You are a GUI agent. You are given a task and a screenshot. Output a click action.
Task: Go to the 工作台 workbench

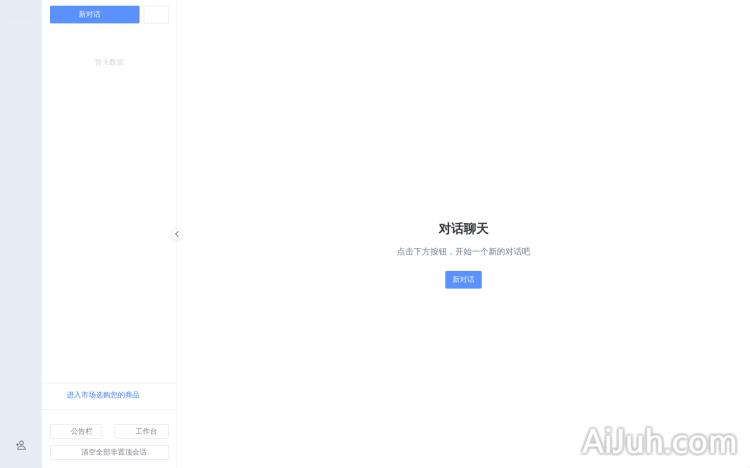(x=141, y=431)
